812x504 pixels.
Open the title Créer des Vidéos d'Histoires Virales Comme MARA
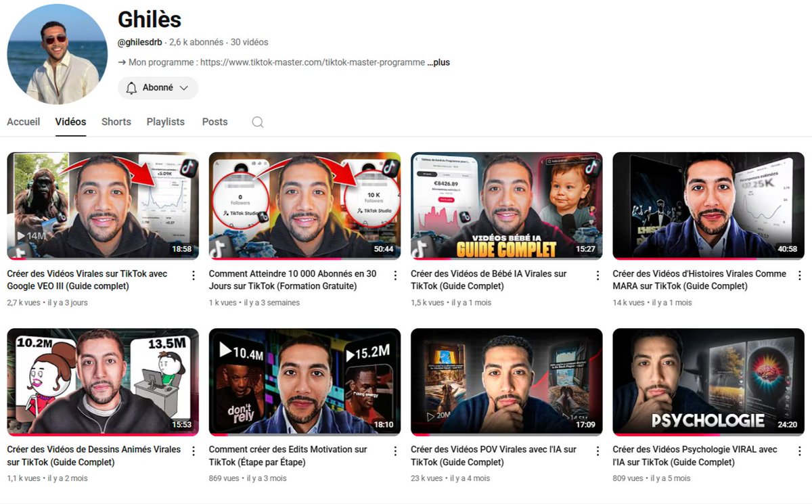700,280
